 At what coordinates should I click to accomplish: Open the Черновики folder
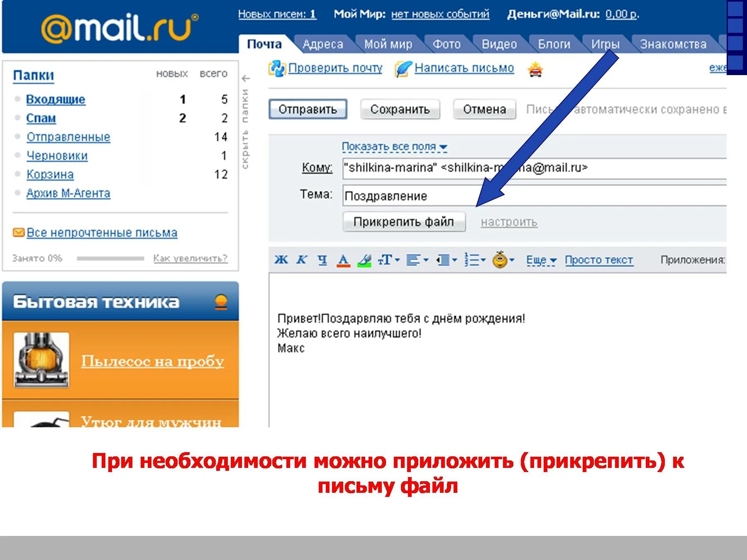(57, 156)
